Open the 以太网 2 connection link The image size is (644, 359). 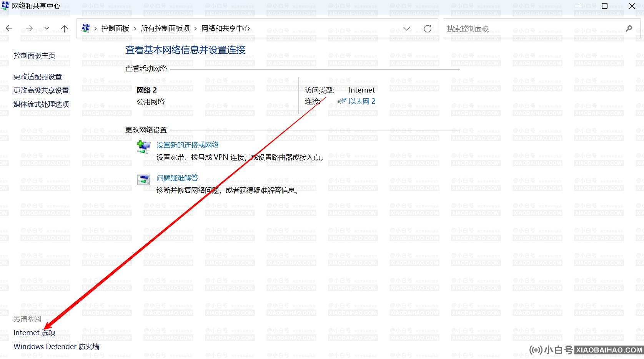click(362, 101)
